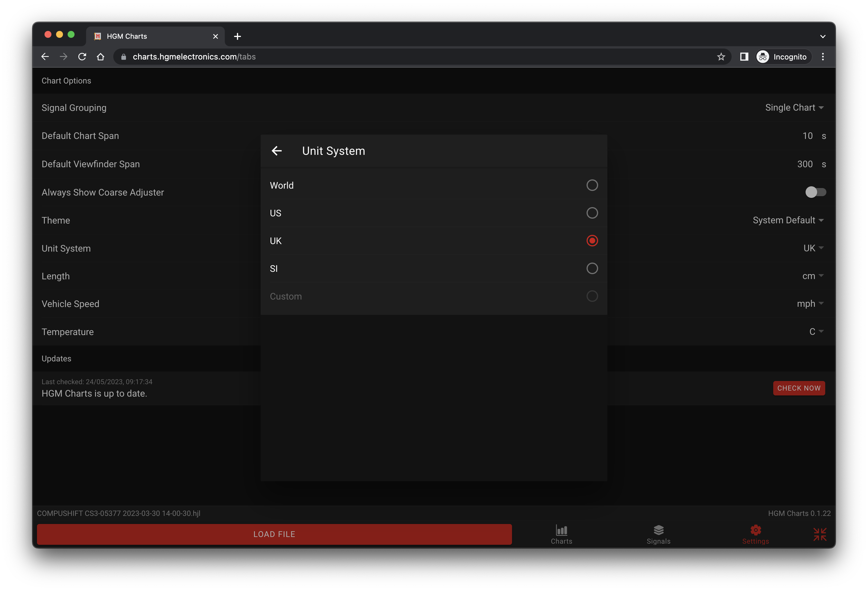Toggle the browser side panel icon
Viewport: 868px width, 591px height.
[x=744, y=57]
